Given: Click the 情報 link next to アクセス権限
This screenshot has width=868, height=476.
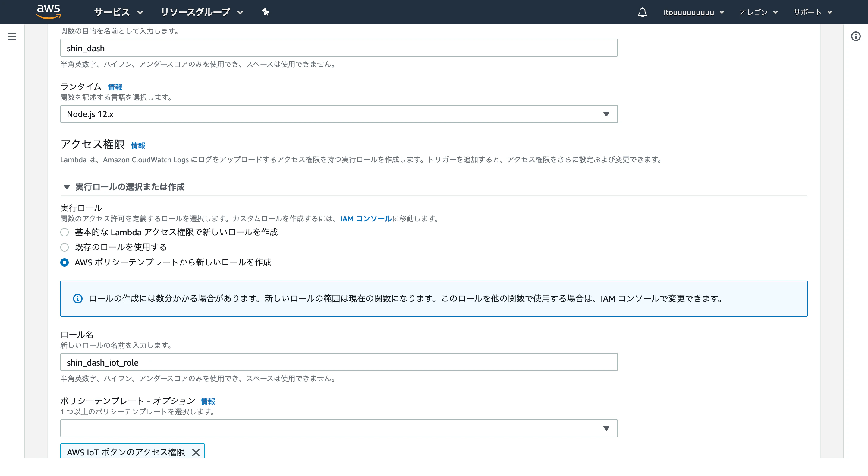Looking at the screenshot, I should [138, 145].
